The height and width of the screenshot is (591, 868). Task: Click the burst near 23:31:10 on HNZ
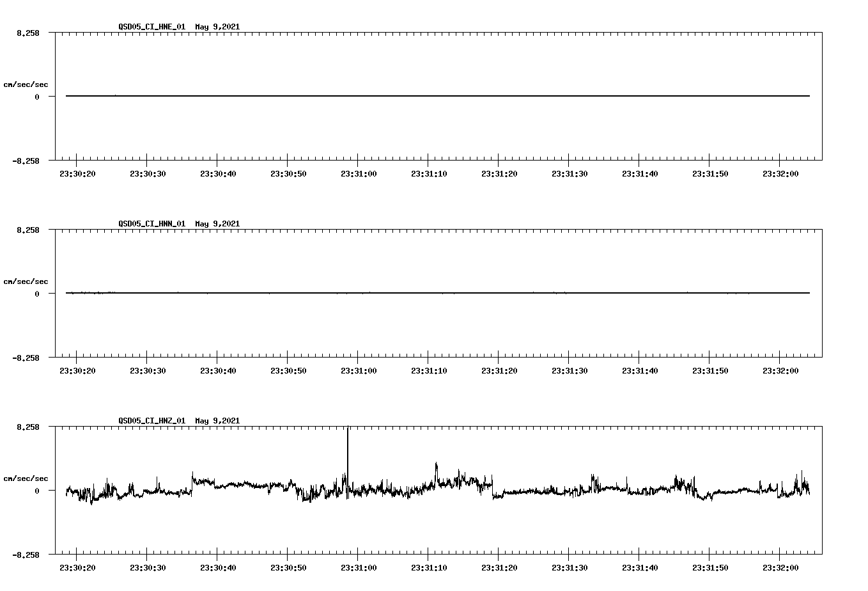coord(435,470)
